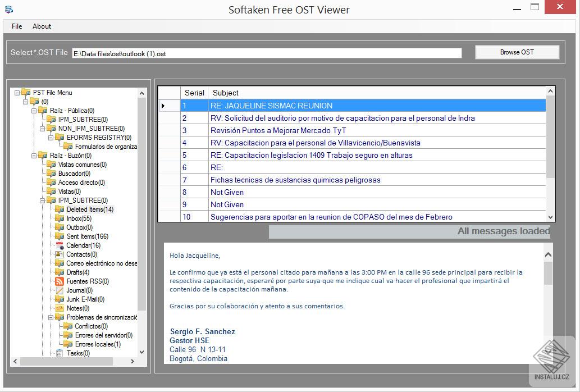Screen dimensions: 580x392
Task: Click the Notes icon in the tree
Action: [x=60, y=308]
